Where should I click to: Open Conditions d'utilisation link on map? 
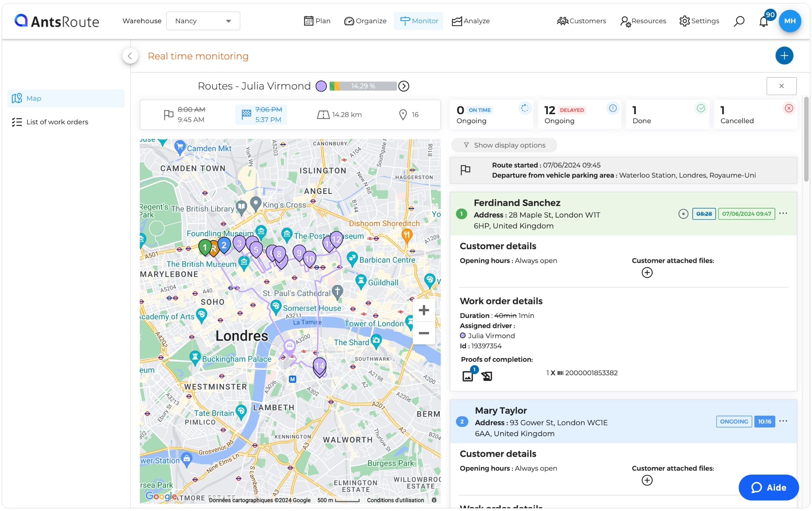pos(395,500)
